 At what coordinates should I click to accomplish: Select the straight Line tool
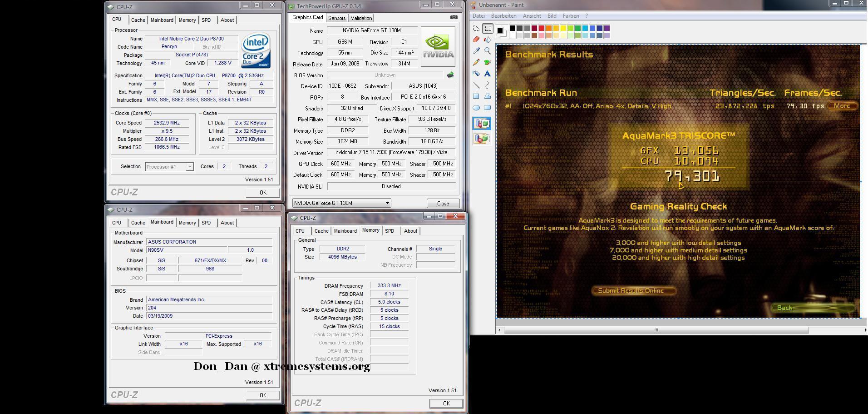(476, 85)
